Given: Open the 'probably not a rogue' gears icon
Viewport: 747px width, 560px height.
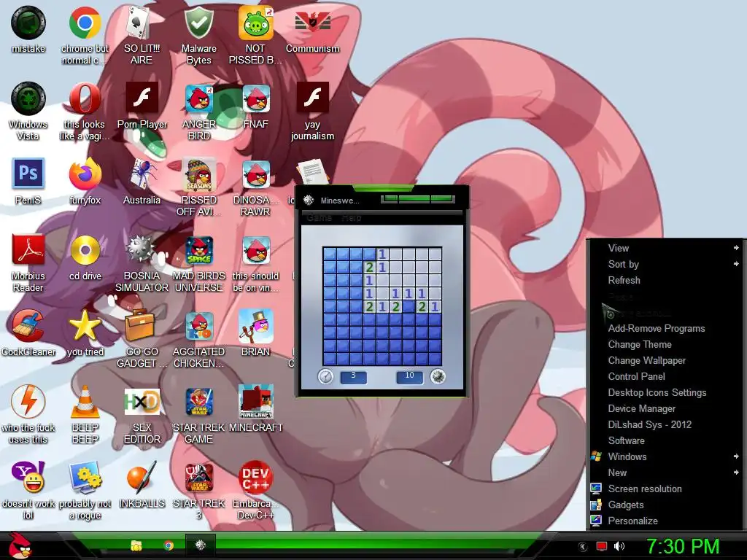Looking at the screenshot, I should click(85, 478).
